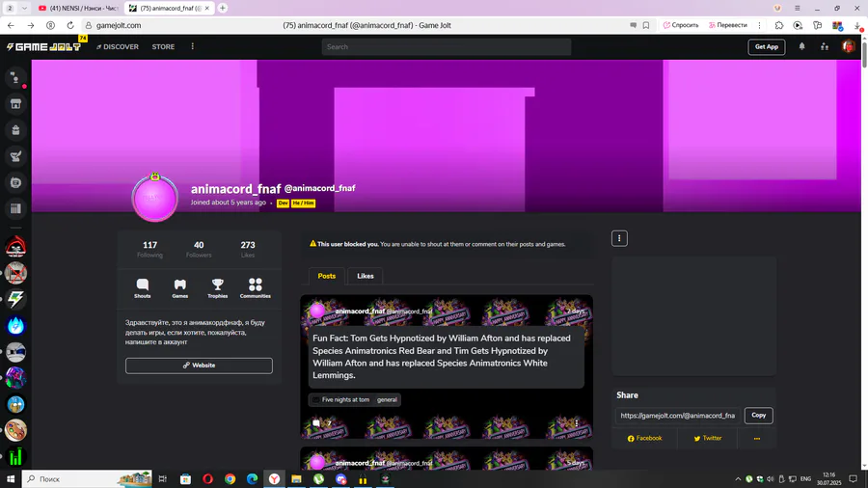This screenshot has height=488, width=868.
Task: Open the browser extensions puzzle icon
Action: click(x=779, y=25)
